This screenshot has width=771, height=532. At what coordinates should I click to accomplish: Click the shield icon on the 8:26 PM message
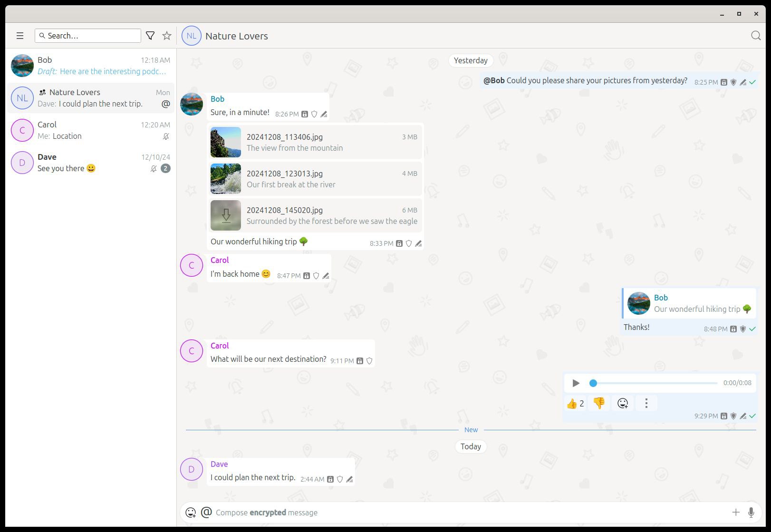(x=314, y=114)
